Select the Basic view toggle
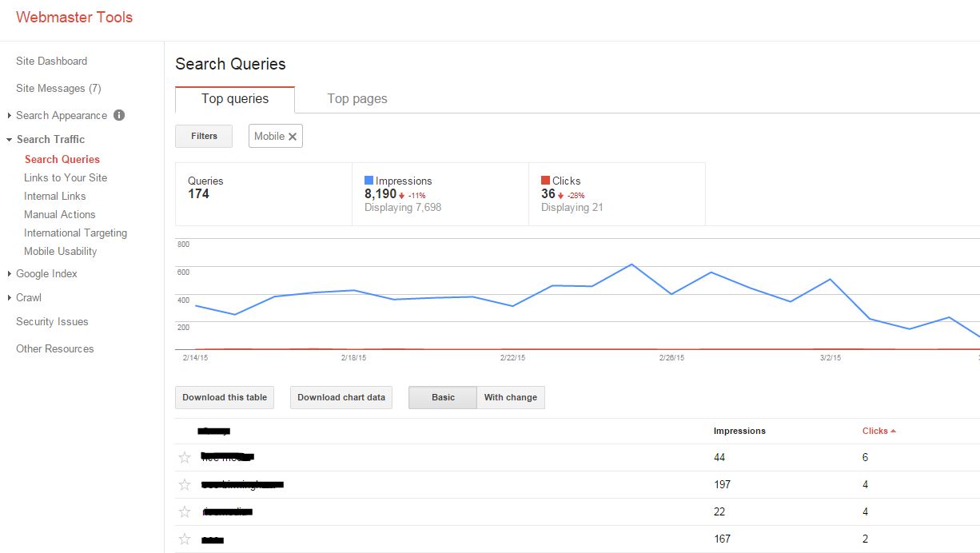This screenshot has width=980, height=553. 443,397
